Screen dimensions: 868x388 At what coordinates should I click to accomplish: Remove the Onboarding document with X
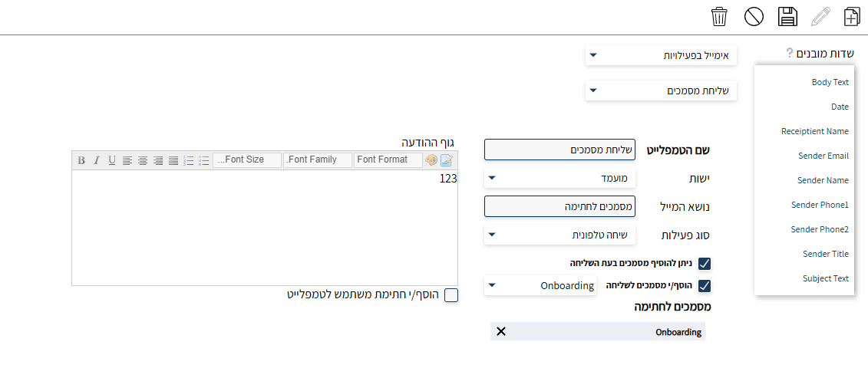(x=501, y=331)
